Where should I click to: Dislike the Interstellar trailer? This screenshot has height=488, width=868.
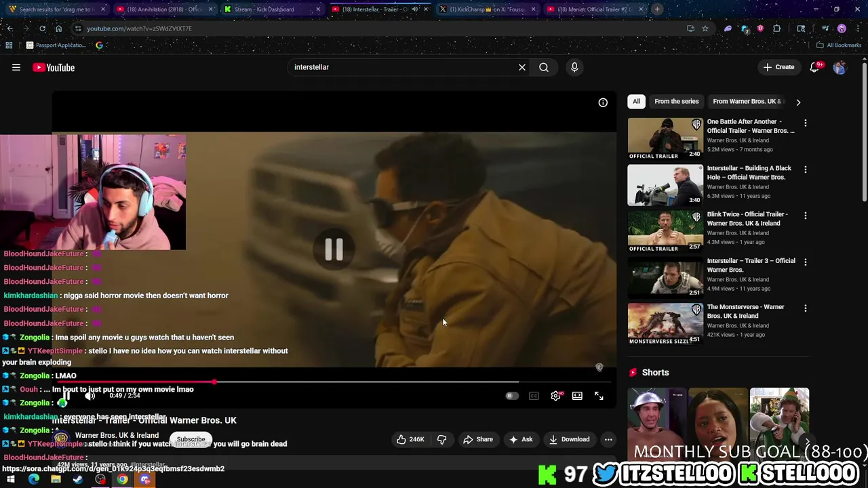[441, 439]
